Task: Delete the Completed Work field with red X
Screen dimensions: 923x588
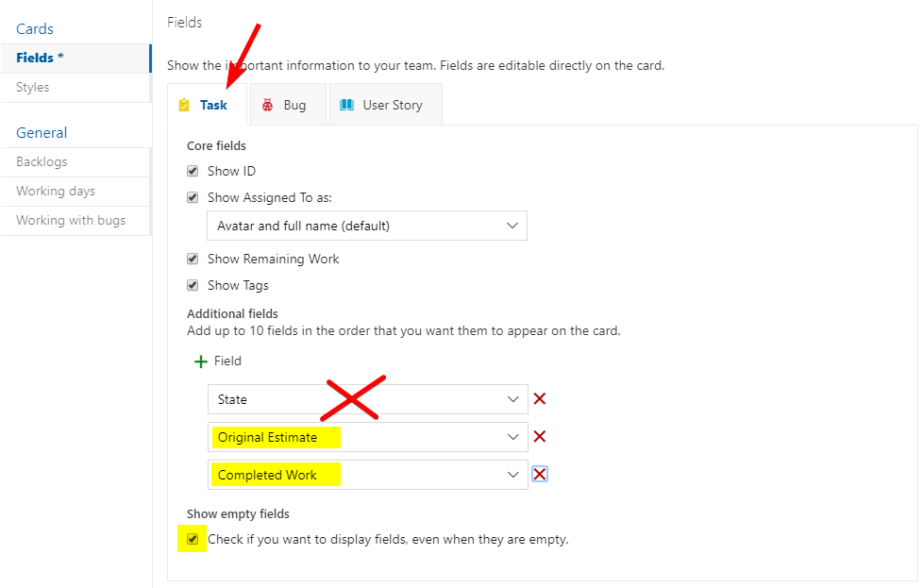Action: [539, 474]
